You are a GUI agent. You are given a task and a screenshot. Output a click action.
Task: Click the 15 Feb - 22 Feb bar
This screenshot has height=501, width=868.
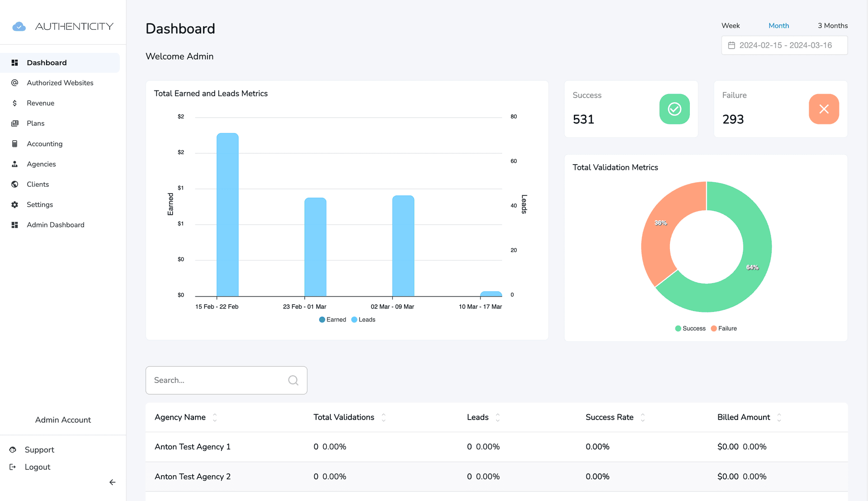(x=227, y=215)
